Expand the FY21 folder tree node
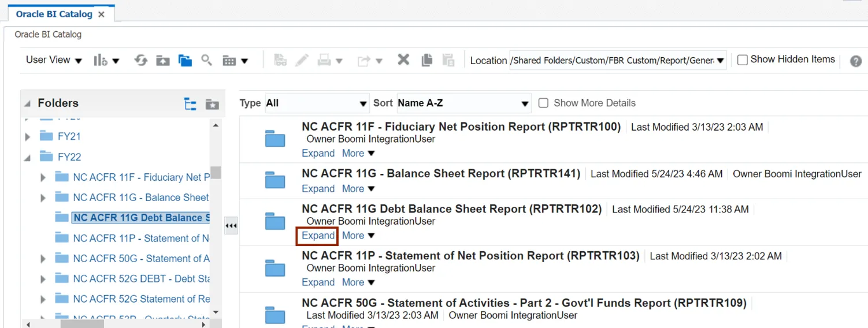Viewport: 868px width, 328px height. 28,137
